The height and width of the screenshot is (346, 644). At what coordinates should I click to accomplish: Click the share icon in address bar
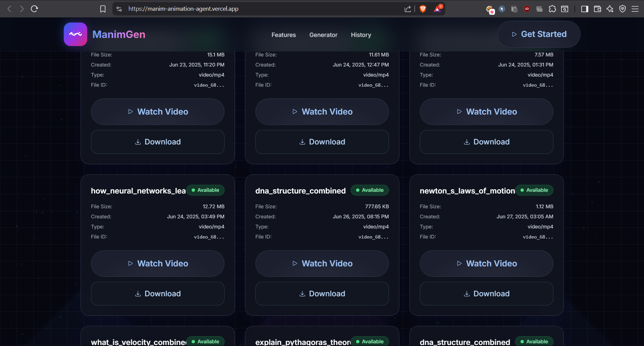click(408, 9)
